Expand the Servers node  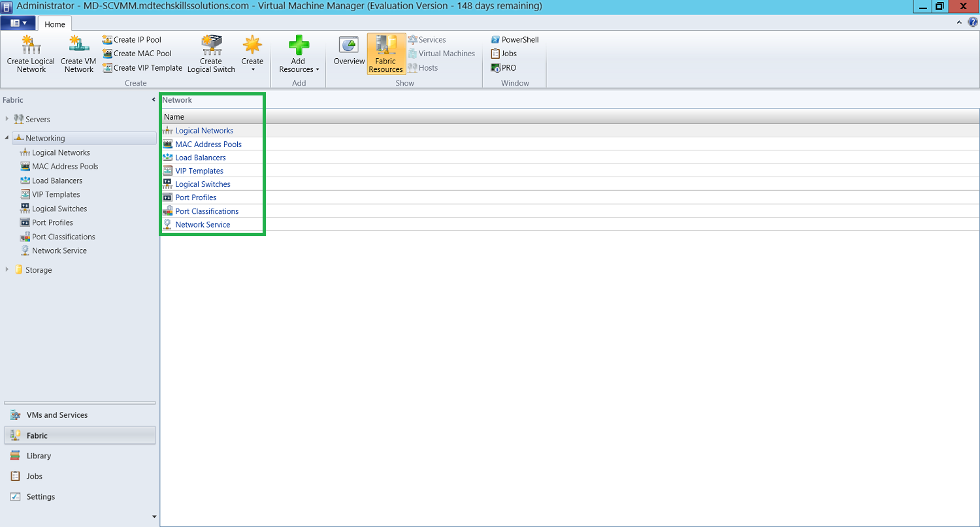(x=7, y=119)
